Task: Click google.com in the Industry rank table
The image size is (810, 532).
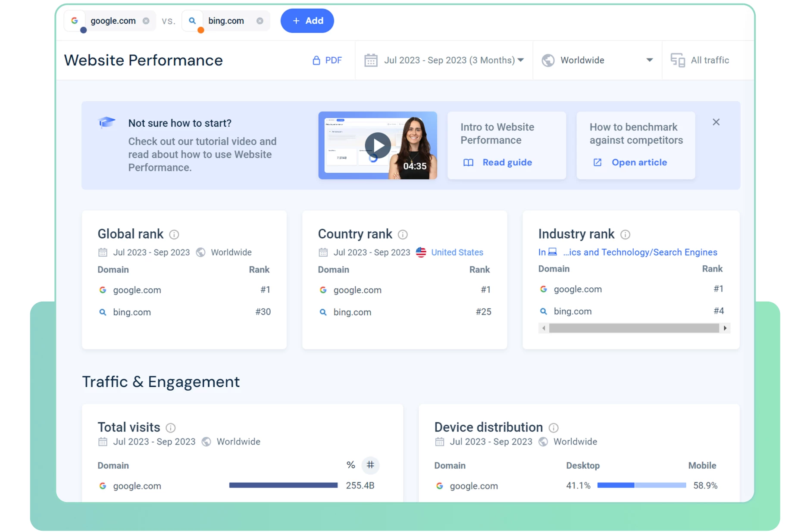Action: [578, 289]
